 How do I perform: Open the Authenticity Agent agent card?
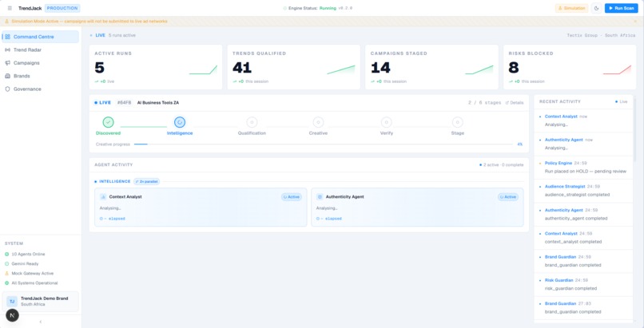(417, 207)
